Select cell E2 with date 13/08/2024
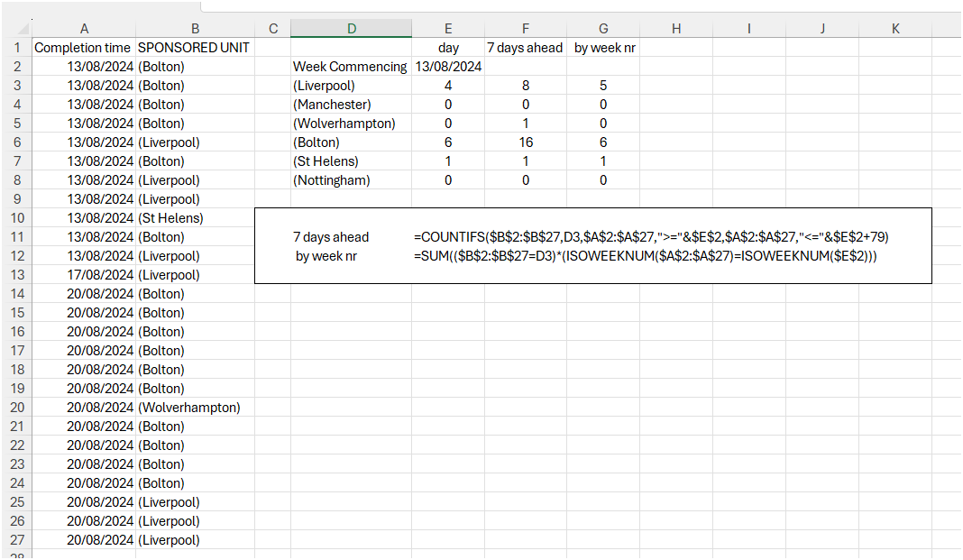The width and height of the screenshot is (963, 560). point(448,67)
